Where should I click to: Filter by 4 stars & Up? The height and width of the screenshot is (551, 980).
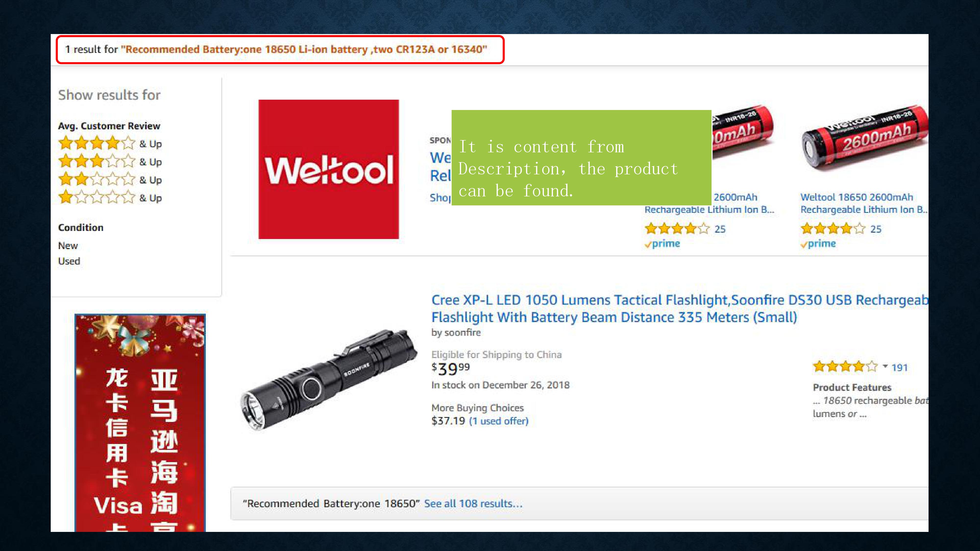point(110,144)
